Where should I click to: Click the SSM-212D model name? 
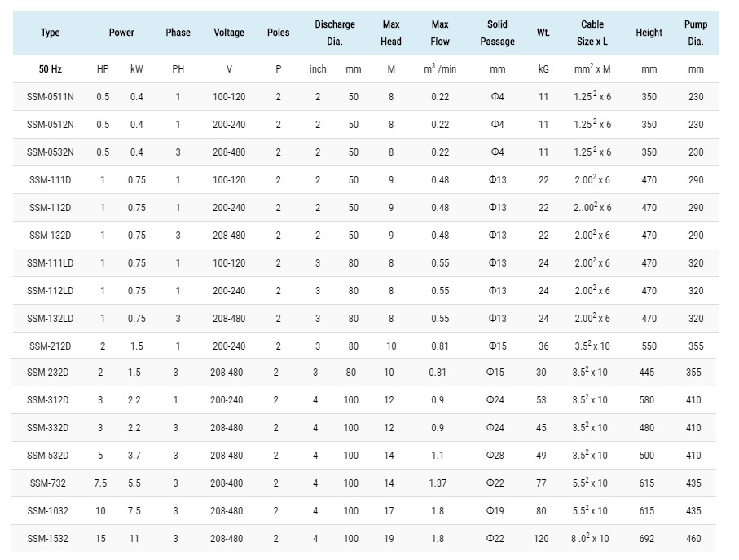51,346
